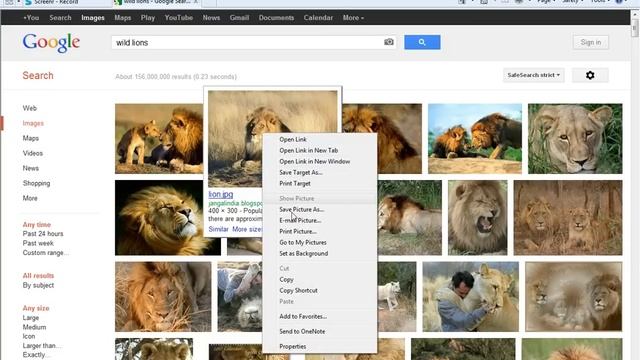Open the settings gear menu
The height and width of the screenshot is (360, 640).
pyautogui.click(x=590, y=75)
